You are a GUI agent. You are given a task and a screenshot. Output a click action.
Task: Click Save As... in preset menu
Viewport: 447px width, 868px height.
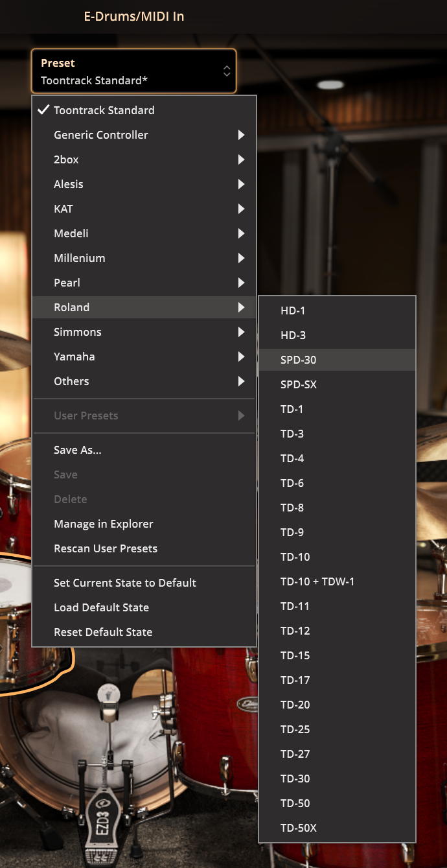point(78,450)
